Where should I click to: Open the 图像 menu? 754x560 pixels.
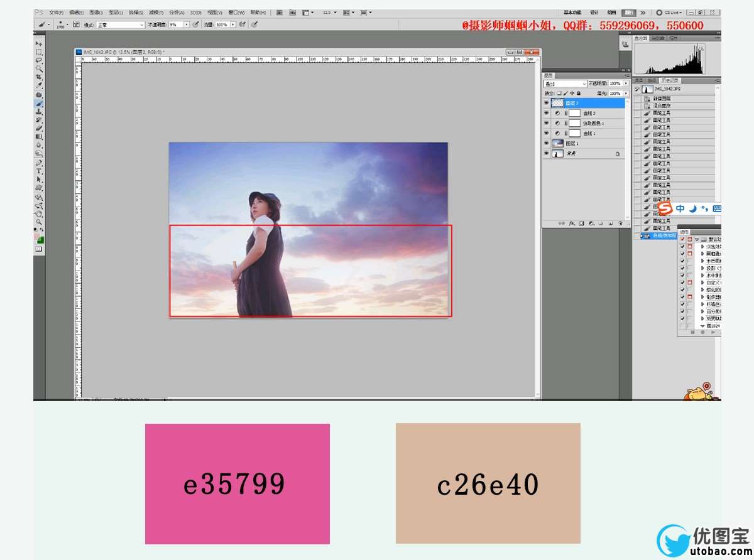tap(96, 12)
